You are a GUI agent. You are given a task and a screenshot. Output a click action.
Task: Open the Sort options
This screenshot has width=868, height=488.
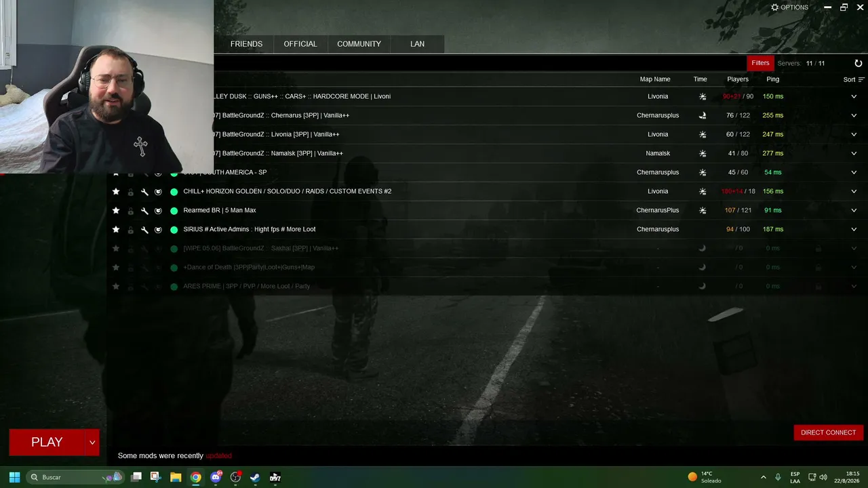click(x=854, y=79)
